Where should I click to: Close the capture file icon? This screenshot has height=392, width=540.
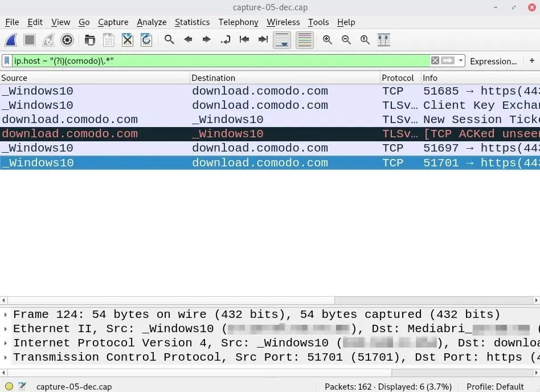click(128, 40)
